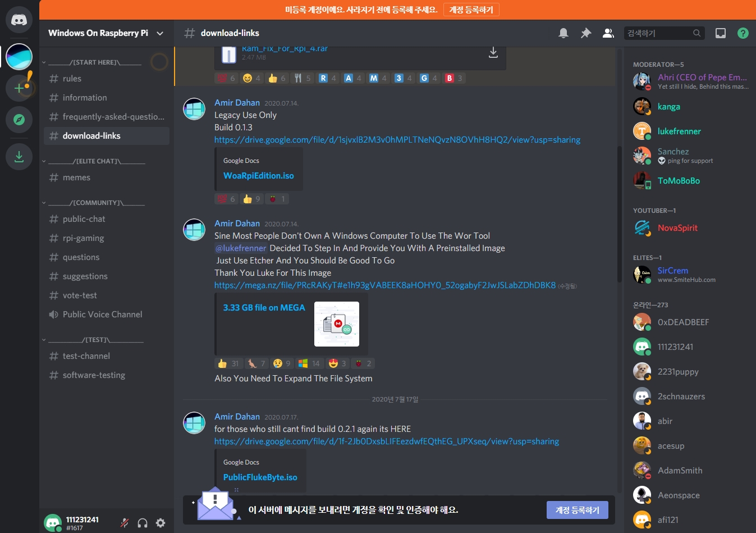756x533 pixels.
Task: Open the information channel
Action: click(107, 98)
